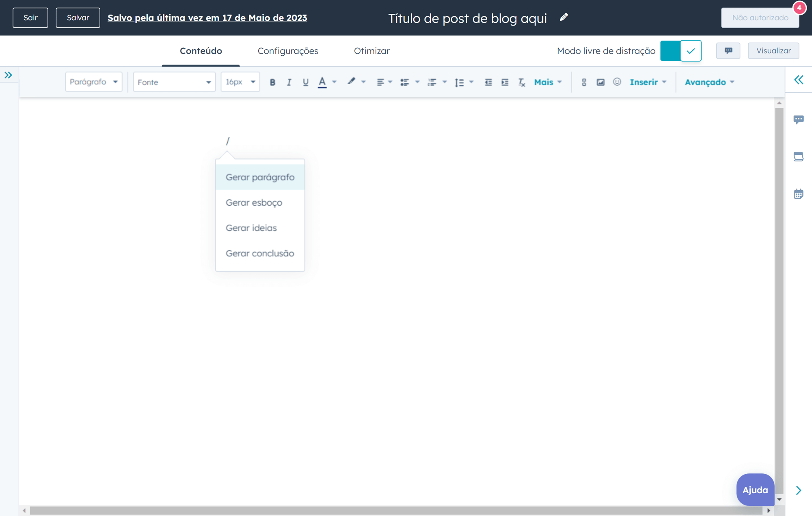Select the Gerar parágrafo option
The image size is (812, 516).
260,177
